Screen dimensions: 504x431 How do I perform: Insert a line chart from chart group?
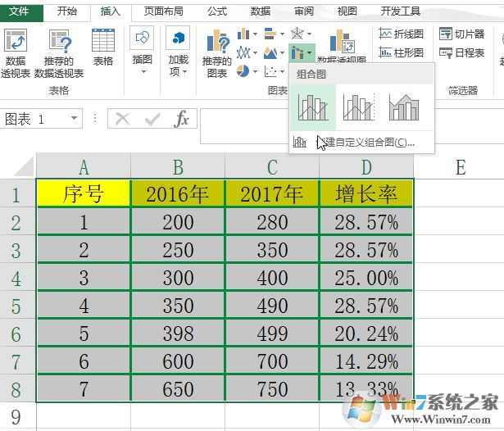click(243, 52)
